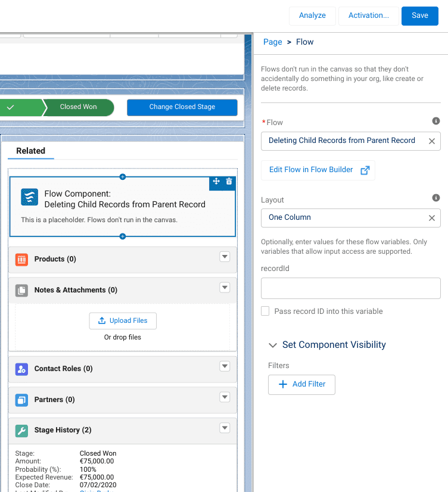Click the Products related list icon
The image size is (448, 492).
tap(21, 260)
